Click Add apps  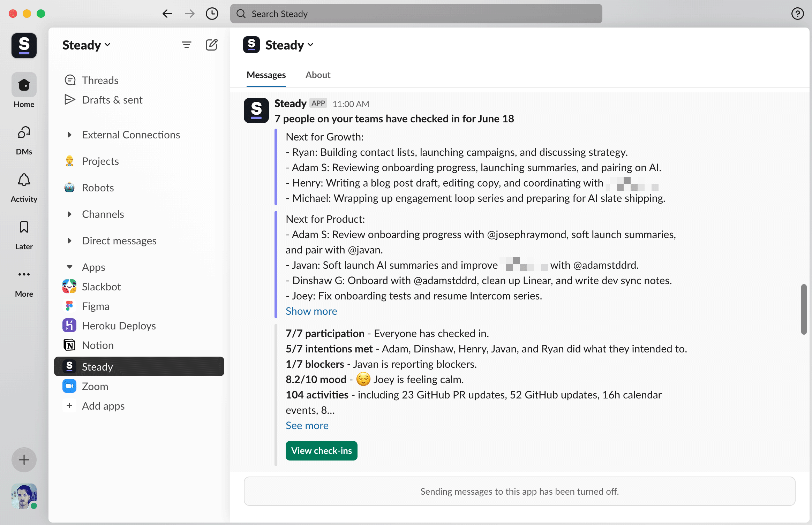(x=139, y=406)
